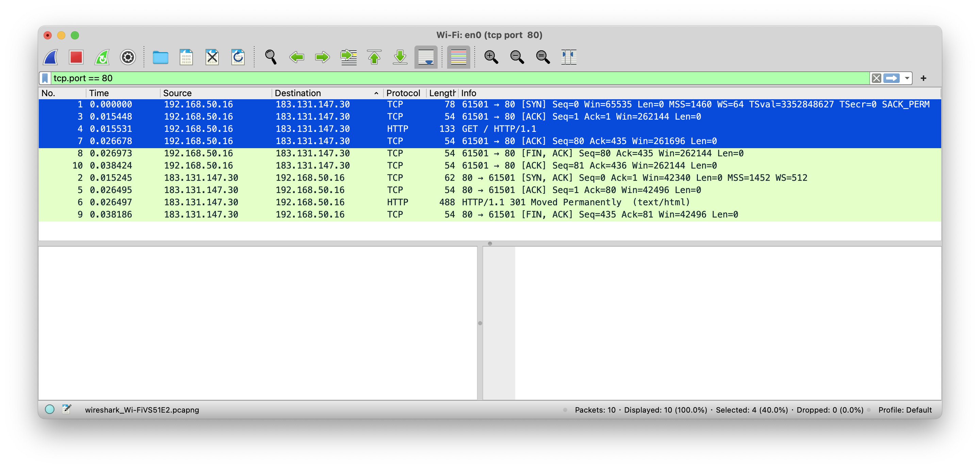980x469 pixels.
Task: Open the display filter history dropdown
Action: click(x=907, y=78)
